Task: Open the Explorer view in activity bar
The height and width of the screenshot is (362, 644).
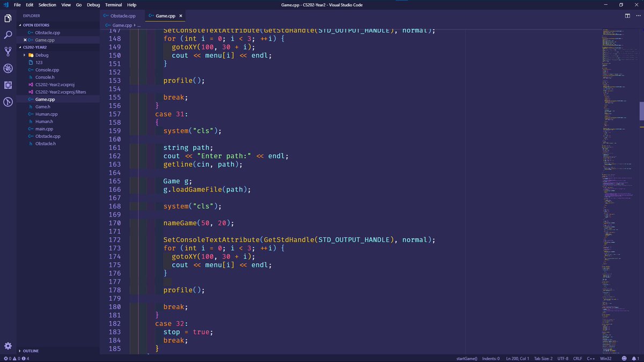Action: point(8,18)
